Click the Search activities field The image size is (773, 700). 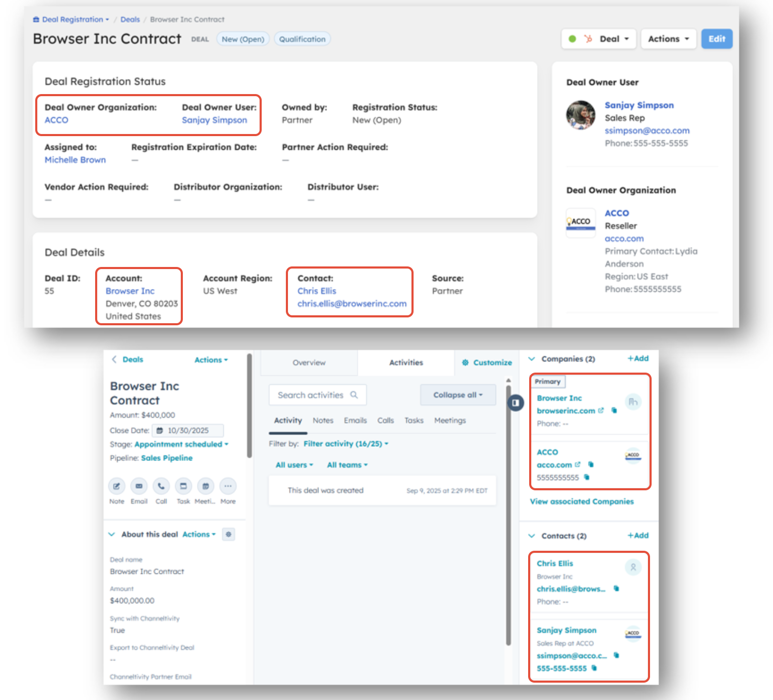click(317, 395)
